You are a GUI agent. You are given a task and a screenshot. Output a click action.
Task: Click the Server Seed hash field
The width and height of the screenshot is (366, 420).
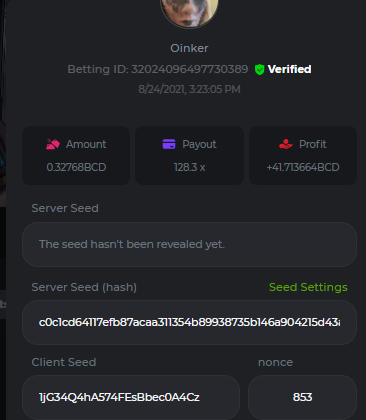tap(189, 322)
